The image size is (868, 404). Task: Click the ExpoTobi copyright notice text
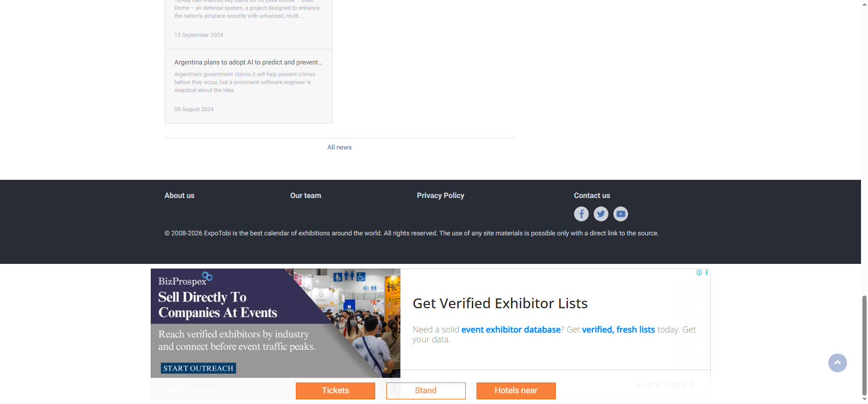pyautogui.click(x=412, y=233)
